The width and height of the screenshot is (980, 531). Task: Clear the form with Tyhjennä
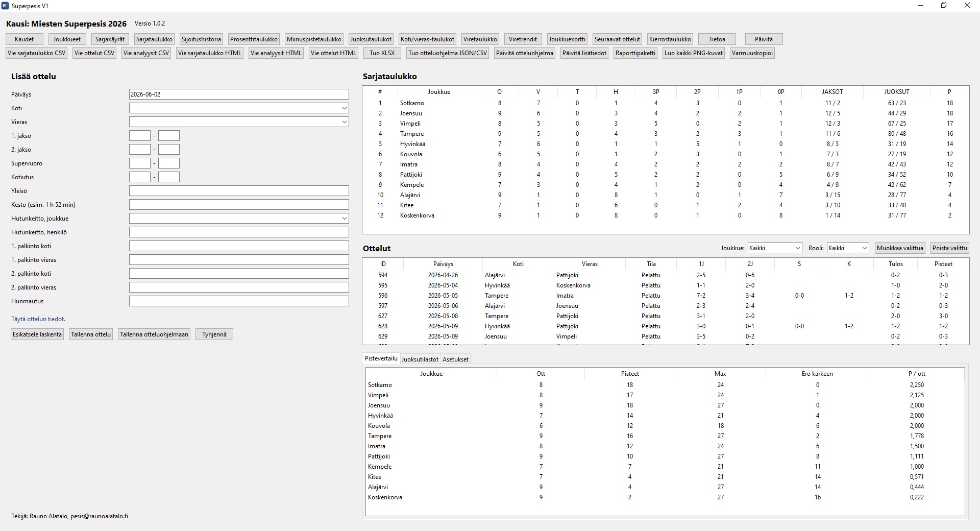[x=214, y=334]
